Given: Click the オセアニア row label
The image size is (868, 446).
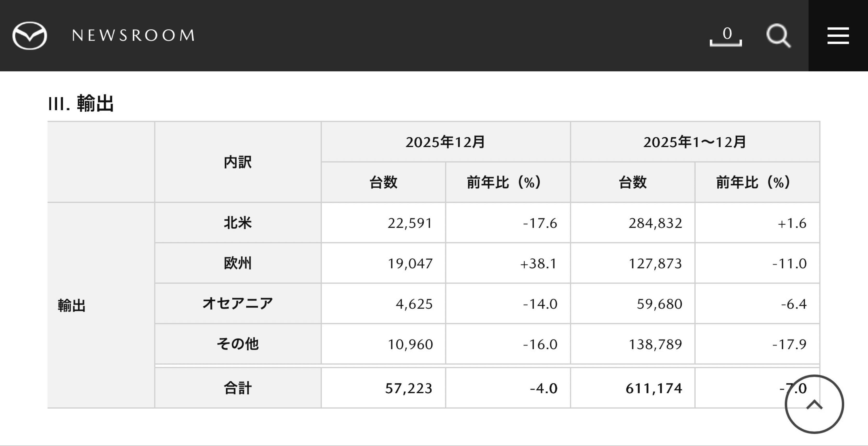Looking at the screenshot, I should (238, 304).
